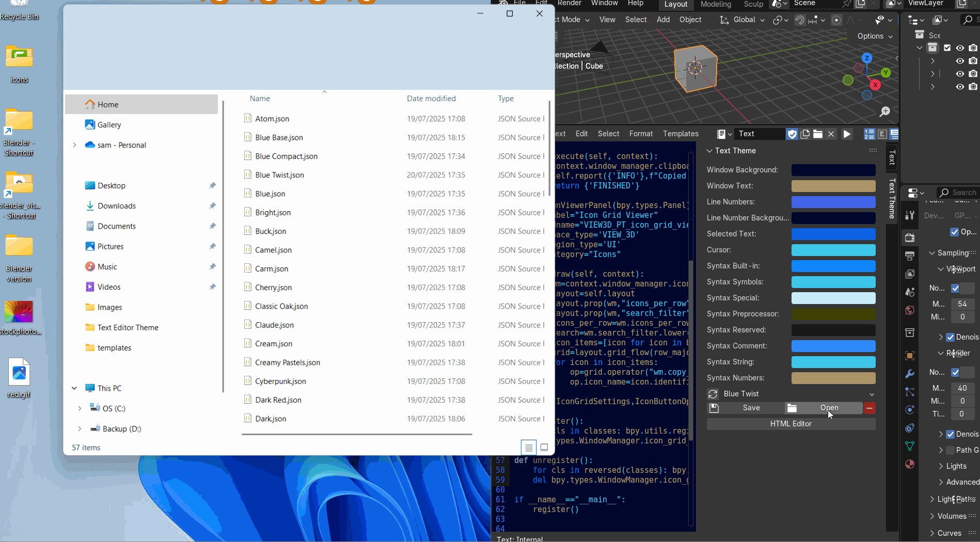Open the Output properties tab icon
This screenshot has width=980, height=542.
(x=910, y=256)
